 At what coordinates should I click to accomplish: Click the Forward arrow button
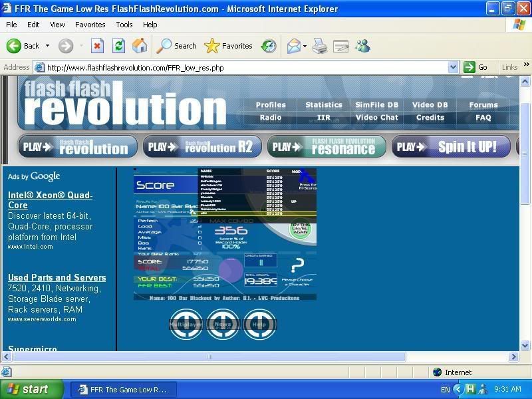[x=66, y=46]
